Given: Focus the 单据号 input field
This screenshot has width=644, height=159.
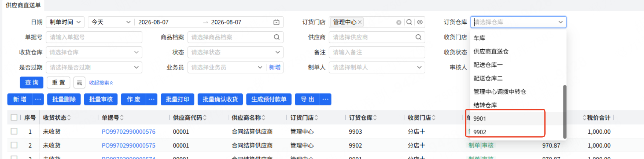Looking at the screenshot, I should [94, 37].
